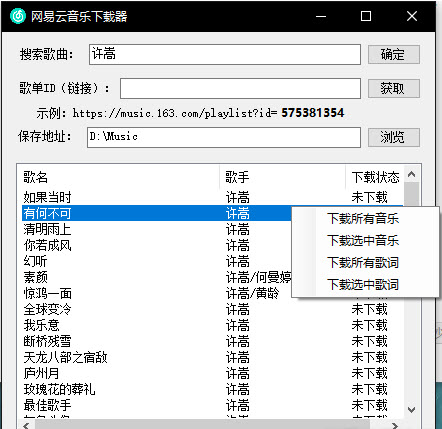This screenshot has width=442, height=429.
Task: Click the NetEase Cloud Music app icon
Action: click(18, 16)
